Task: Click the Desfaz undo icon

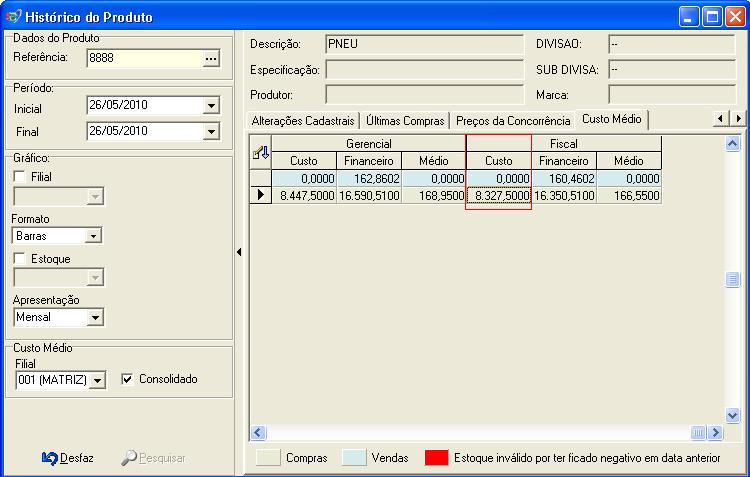Action: pos(49,458)
